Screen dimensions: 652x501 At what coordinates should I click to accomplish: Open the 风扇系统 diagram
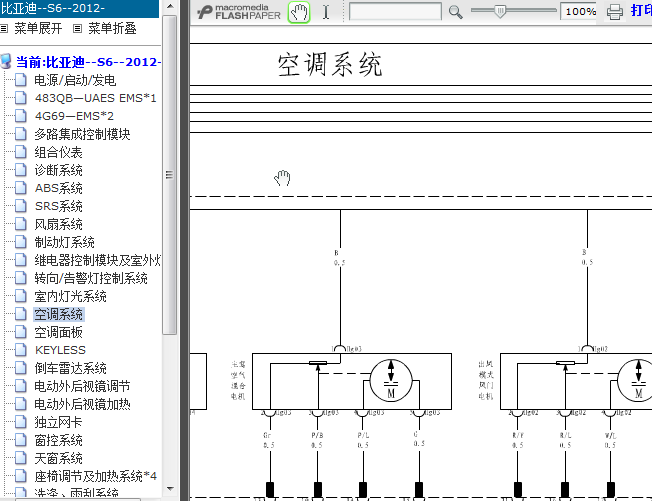(x=58, y=224)
